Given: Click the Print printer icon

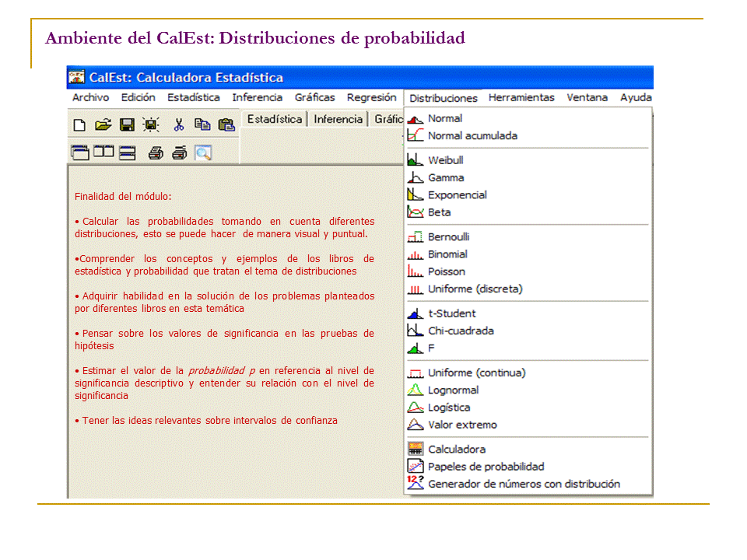Looking at the screenshot, I should click(156, 153).
